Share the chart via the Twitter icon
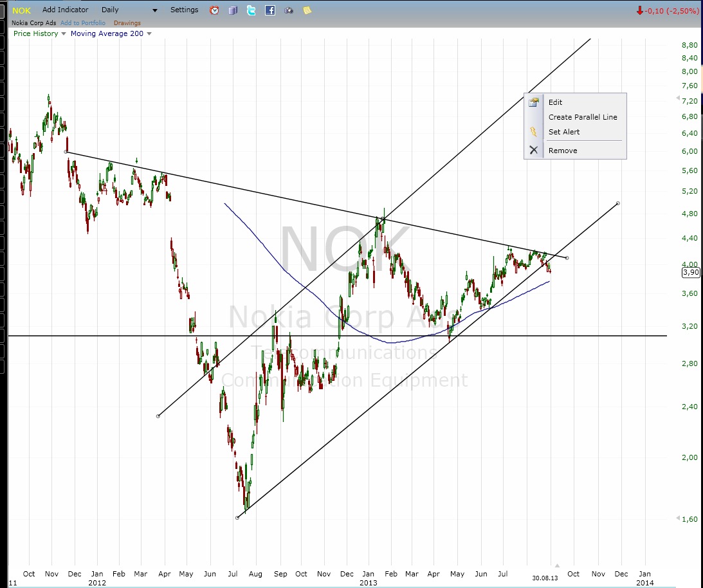703x588 pixels. (251, 10)
